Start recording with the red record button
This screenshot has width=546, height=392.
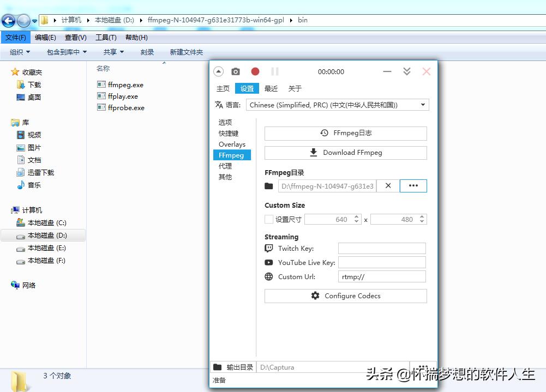255,71
